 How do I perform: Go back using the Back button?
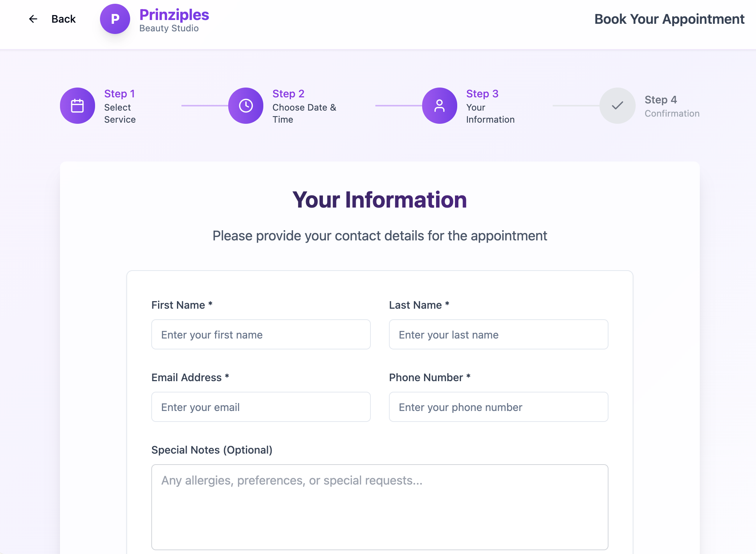(x=63, y=19)
